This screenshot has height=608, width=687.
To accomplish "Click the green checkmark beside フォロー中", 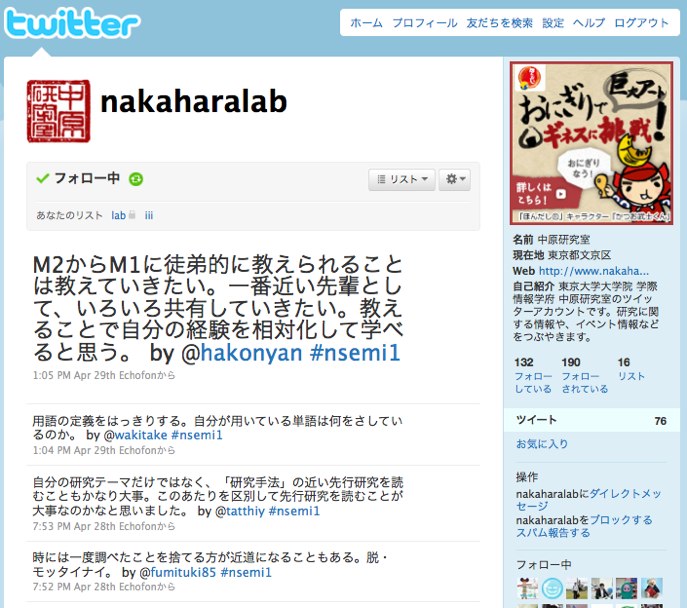I will click(42, 178).
